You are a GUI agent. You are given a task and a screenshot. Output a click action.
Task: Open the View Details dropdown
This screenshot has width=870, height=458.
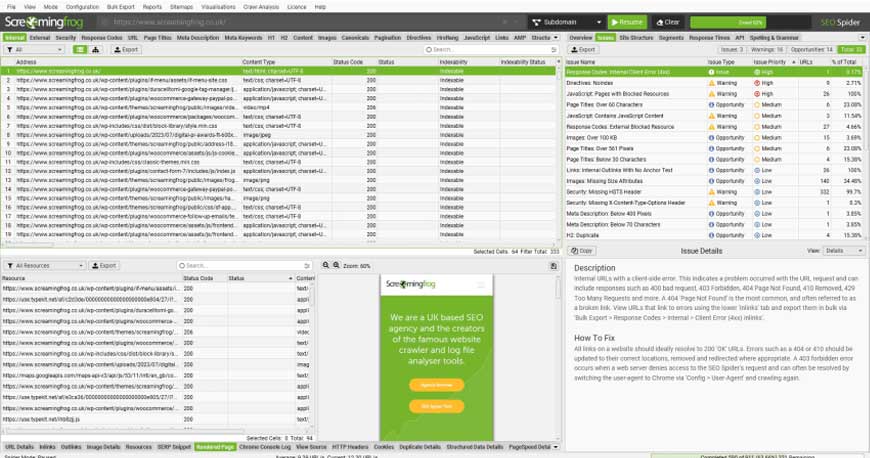pyautogui.click(x=843, y=251)
